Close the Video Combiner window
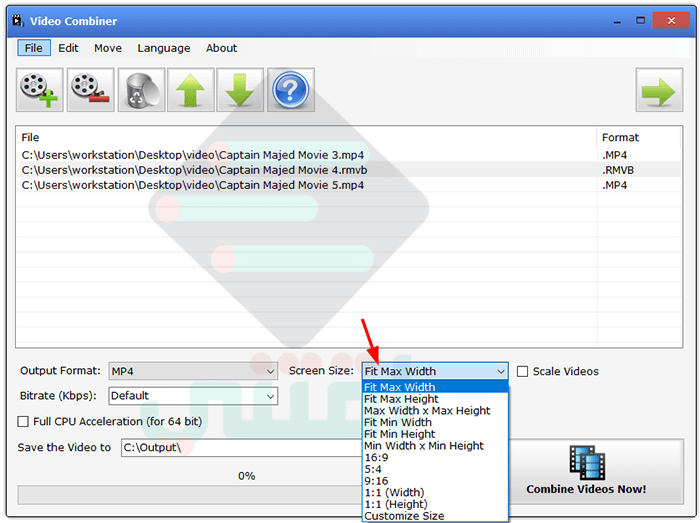 pos(671,21)
